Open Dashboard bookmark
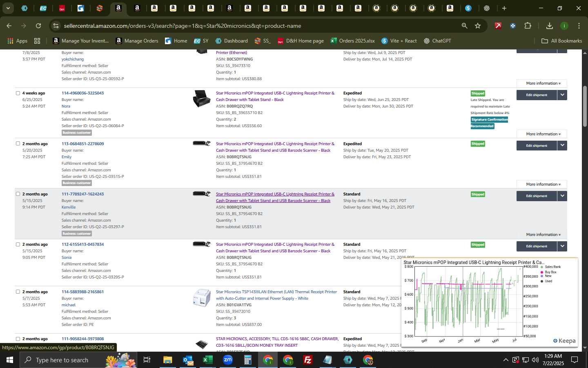The width and height of the screenshot is (588, 368). pyautogui.click(x=232, y=41)
